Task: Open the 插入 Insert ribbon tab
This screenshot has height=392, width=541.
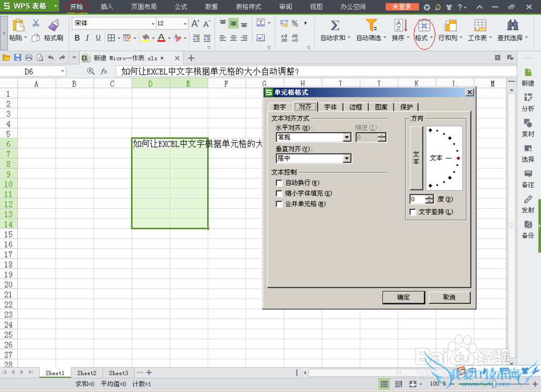Action: click(x=107, y=6)
